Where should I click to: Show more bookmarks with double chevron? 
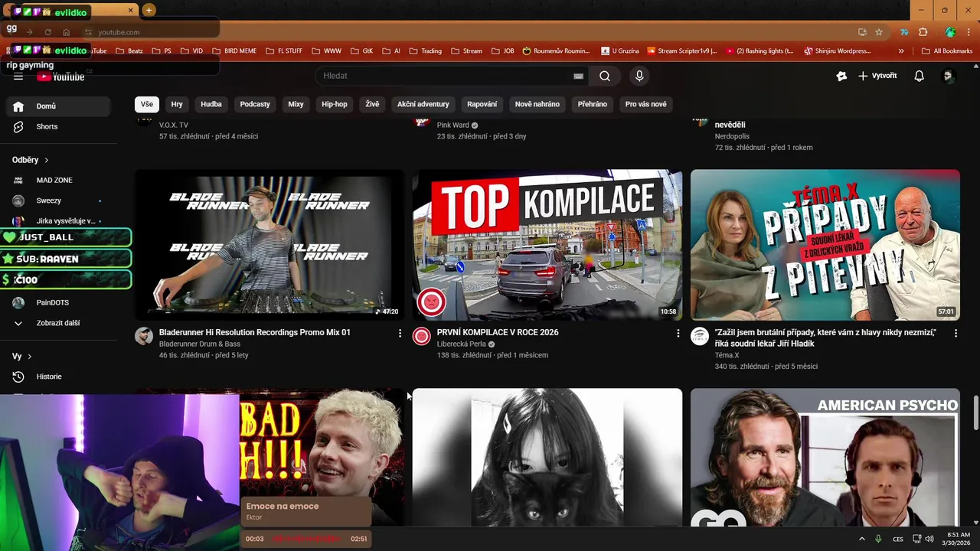click(x=901, y=51)
